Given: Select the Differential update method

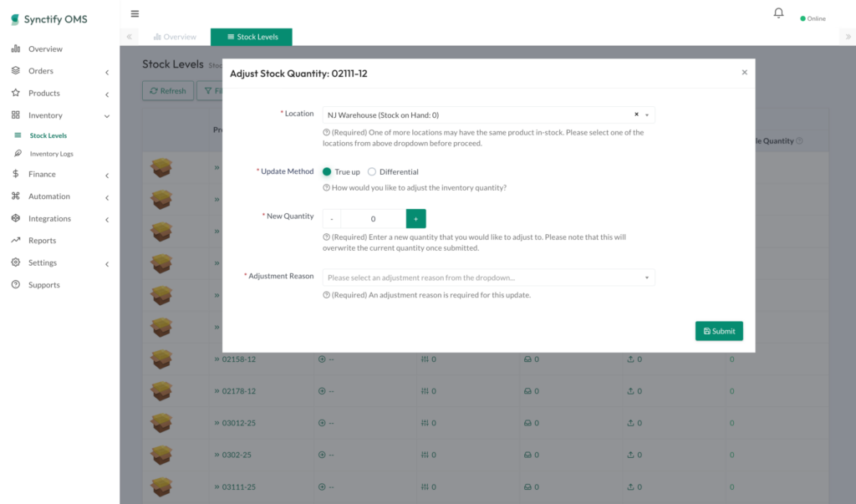Looking at the screenshot, I should [372, 171].
